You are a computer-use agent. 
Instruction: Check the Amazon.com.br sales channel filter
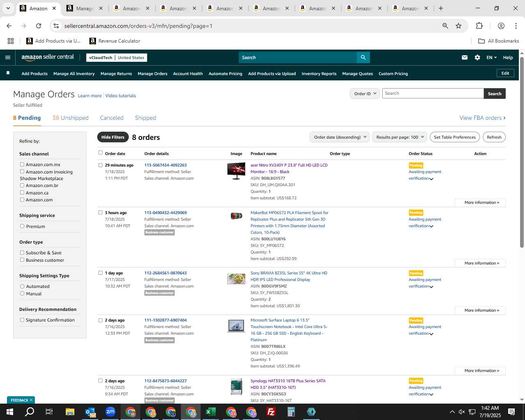pos(22,185)
